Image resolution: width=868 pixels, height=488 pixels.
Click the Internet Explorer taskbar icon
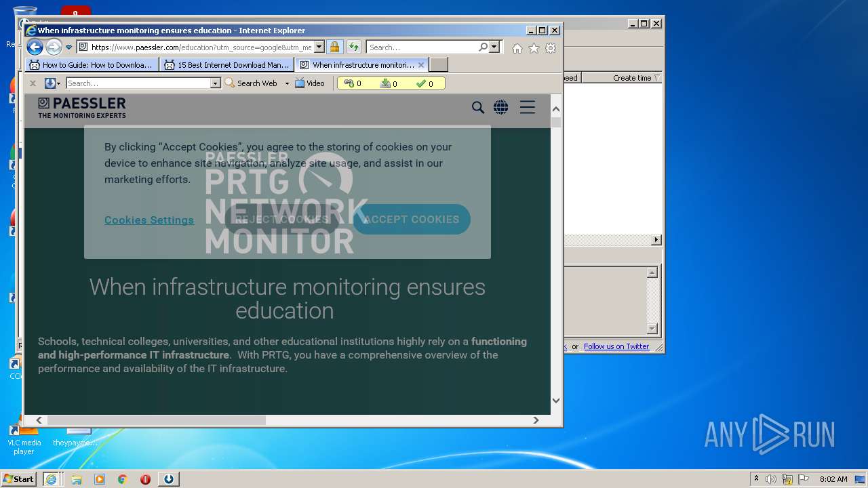[51, 479]
